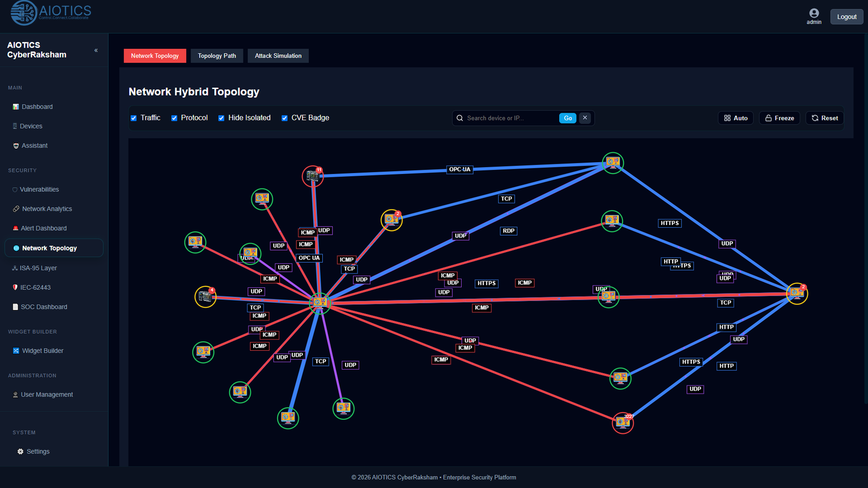Freeze the topology layout

coord(780,118)
